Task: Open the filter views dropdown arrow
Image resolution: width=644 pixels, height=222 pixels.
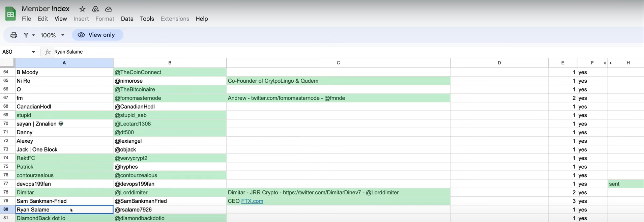Action: (33, 35)
